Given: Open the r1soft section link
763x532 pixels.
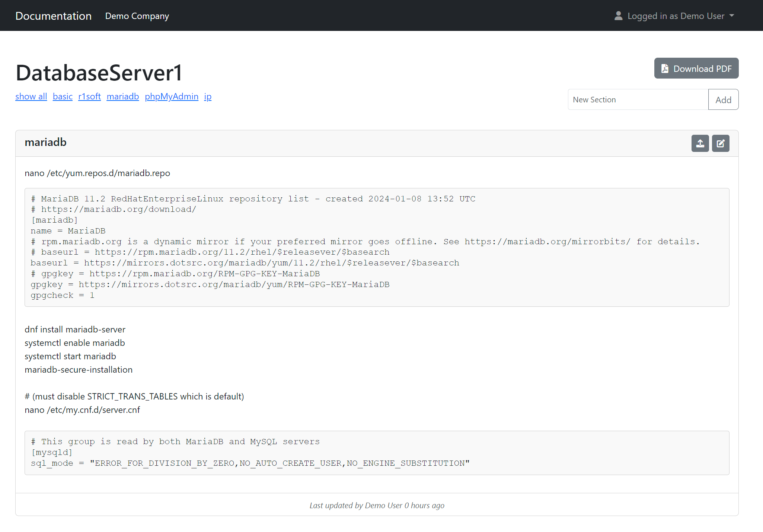Looking at the screenshot, I should point(89,96).
